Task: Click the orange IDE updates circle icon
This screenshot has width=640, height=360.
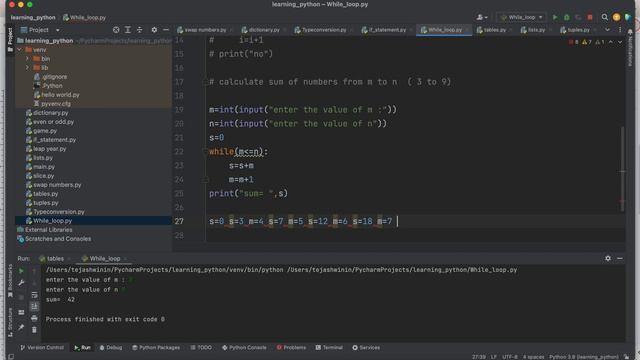Action: pyautogui.click(x=616, y=17)
